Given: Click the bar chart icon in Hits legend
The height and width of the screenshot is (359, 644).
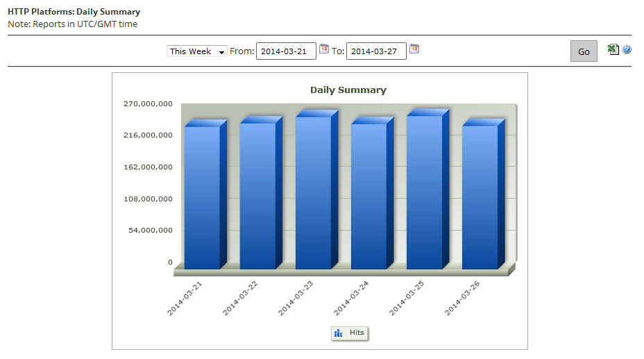Looking at the screenshot, I should tap(339, 333).
